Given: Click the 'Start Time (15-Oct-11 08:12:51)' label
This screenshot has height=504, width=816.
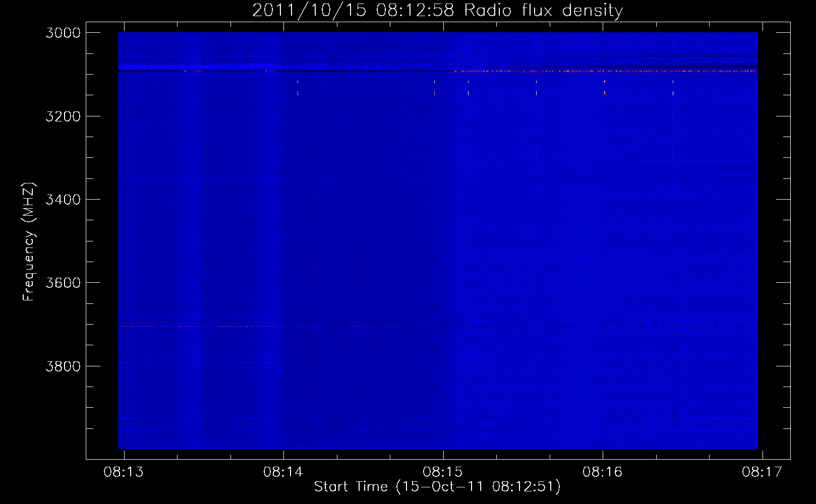Looking at the screenshot, I should tap(437, 486).
